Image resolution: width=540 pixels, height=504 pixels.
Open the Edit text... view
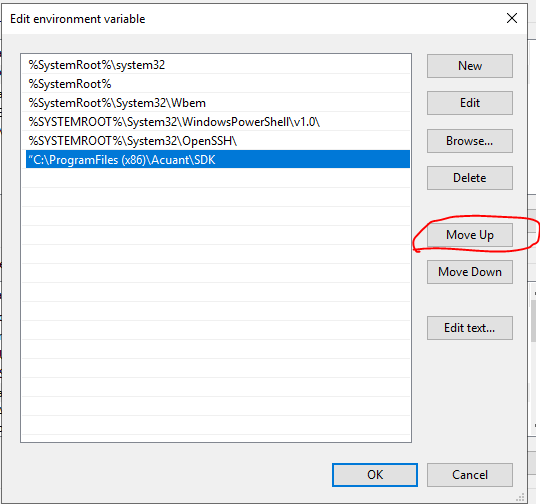click(470, 328)
